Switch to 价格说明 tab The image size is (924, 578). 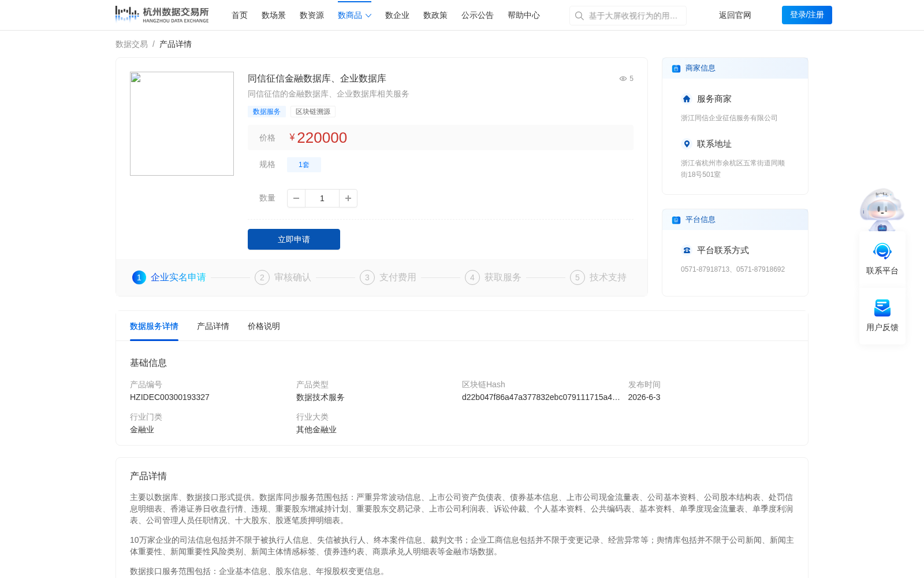(x=264, y=327)
